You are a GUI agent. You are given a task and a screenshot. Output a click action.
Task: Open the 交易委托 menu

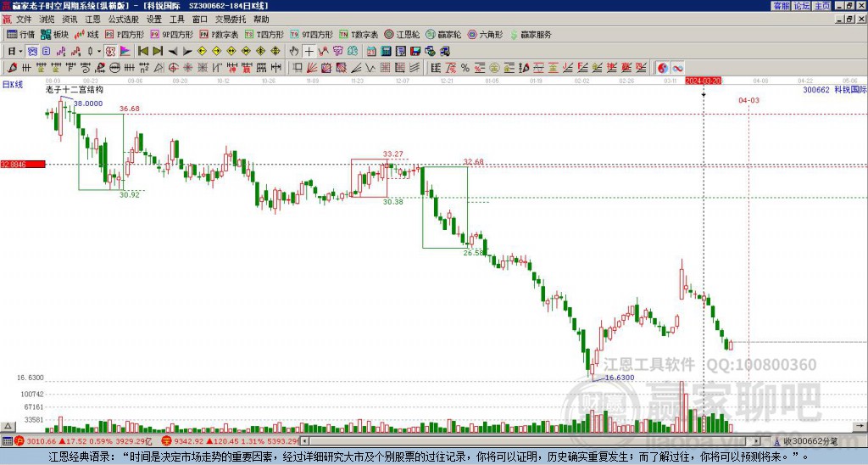pos(231,20)
